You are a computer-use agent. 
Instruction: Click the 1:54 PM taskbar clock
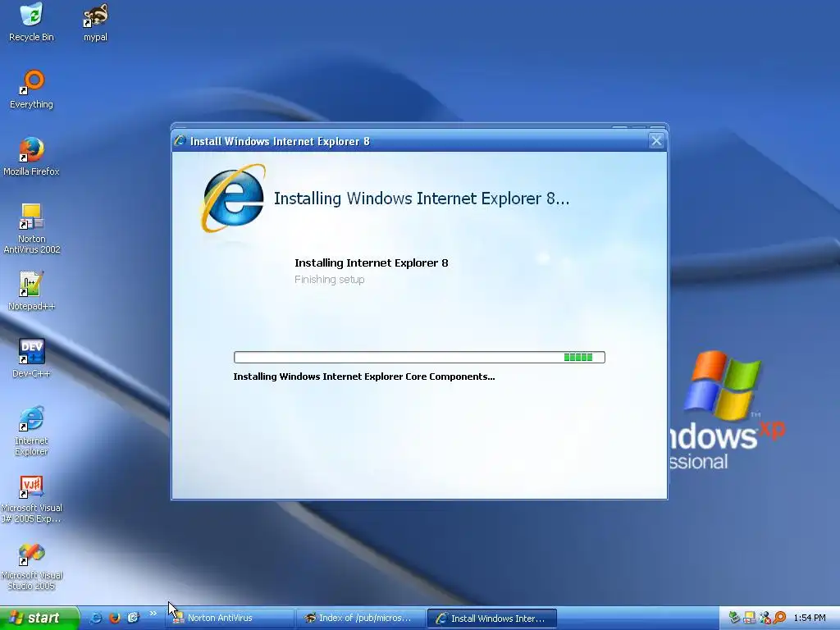810,619
